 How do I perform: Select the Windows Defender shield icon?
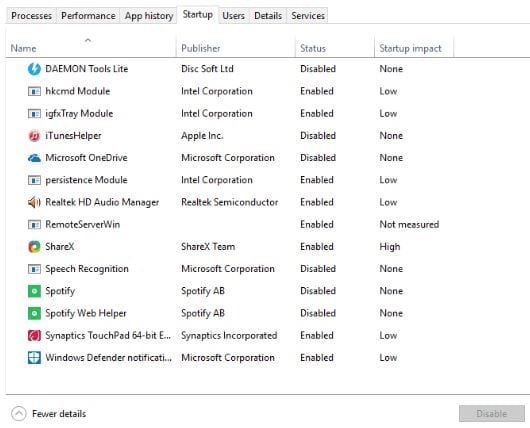click(34, 358)
